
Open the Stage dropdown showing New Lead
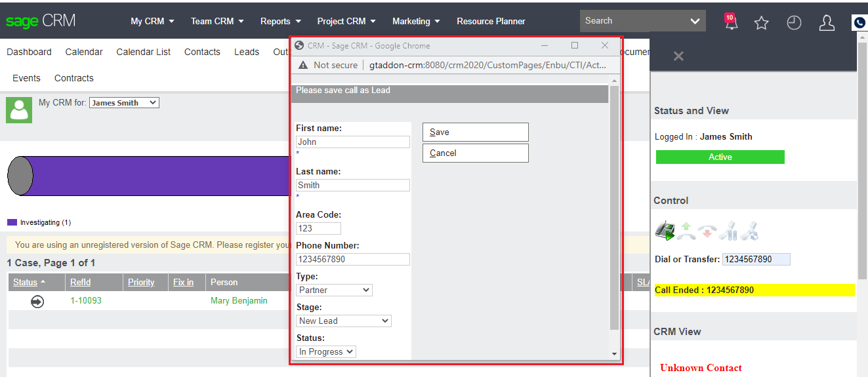344,321
